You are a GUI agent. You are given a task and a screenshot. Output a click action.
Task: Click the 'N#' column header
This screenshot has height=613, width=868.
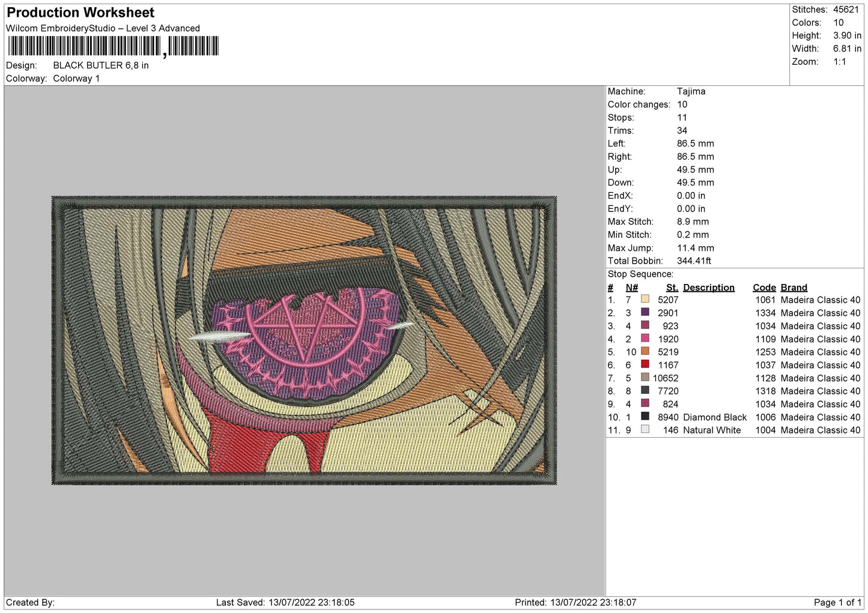click(631, 288)
